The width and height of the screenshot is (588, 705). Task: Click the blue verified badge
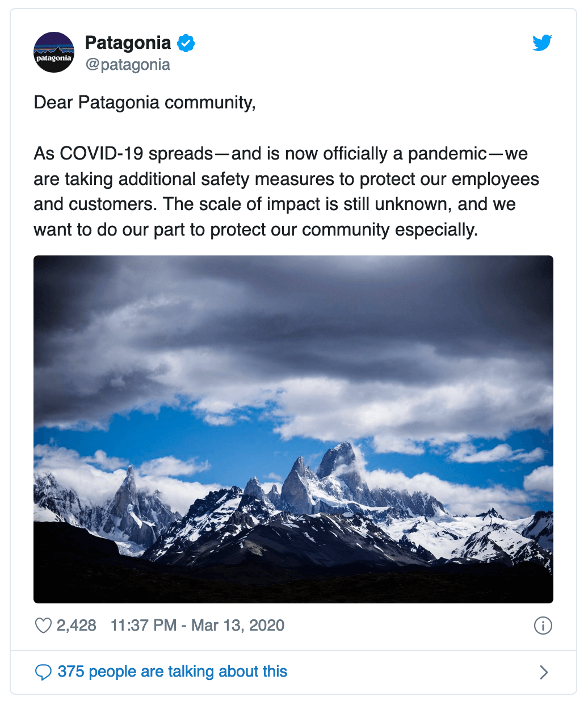click(186, 43)
